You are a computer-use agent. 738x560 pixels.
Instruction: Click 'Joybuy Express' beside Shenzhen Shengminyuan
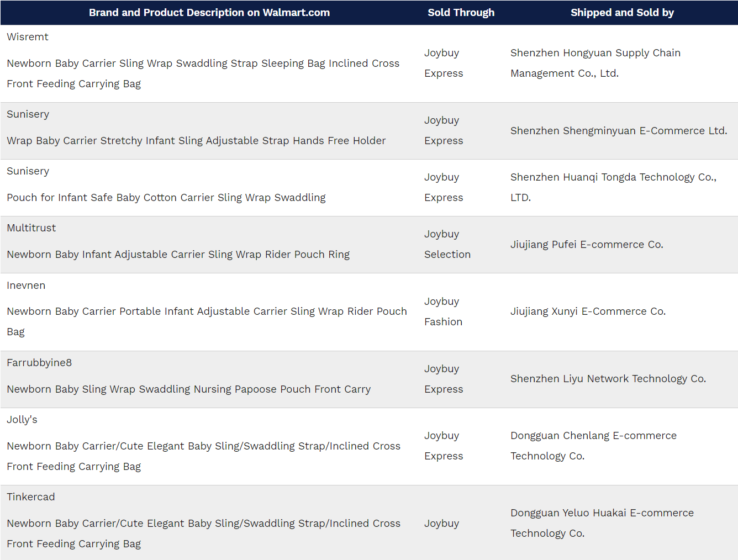[444, 130]
